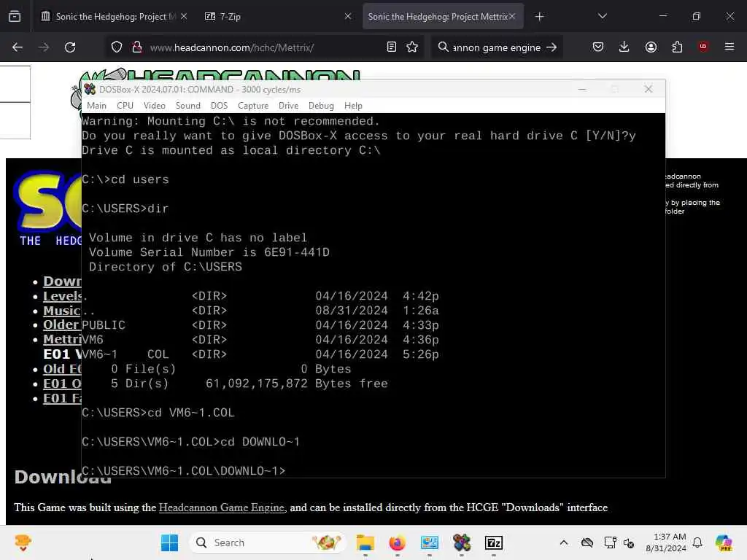Open the DOSBox-X Sound menu

coord(187,106)
